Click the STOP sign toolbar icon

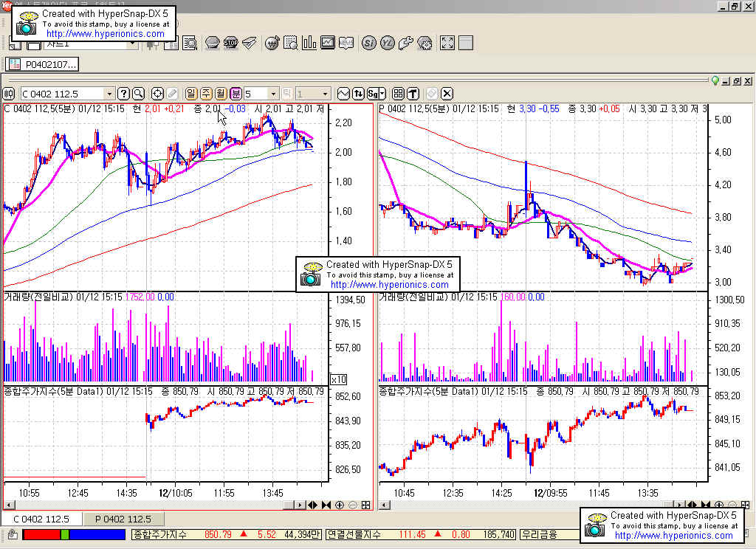230,43
